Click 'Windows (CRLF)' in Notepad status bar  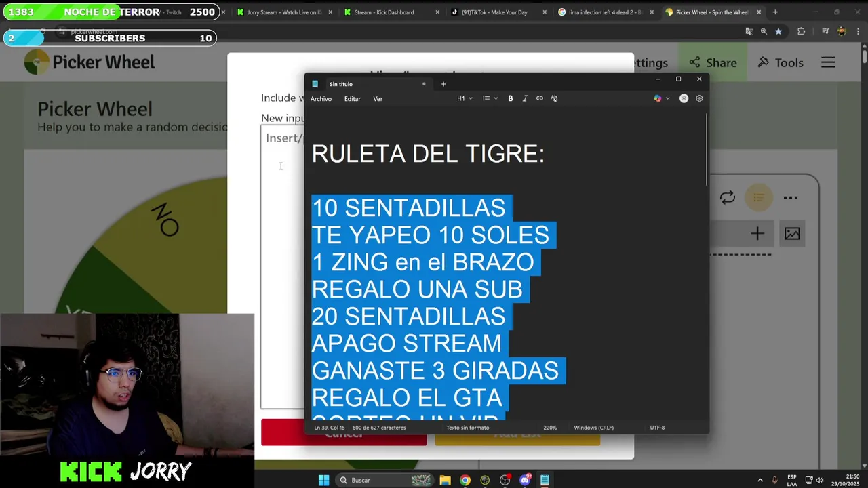(593, 428)
